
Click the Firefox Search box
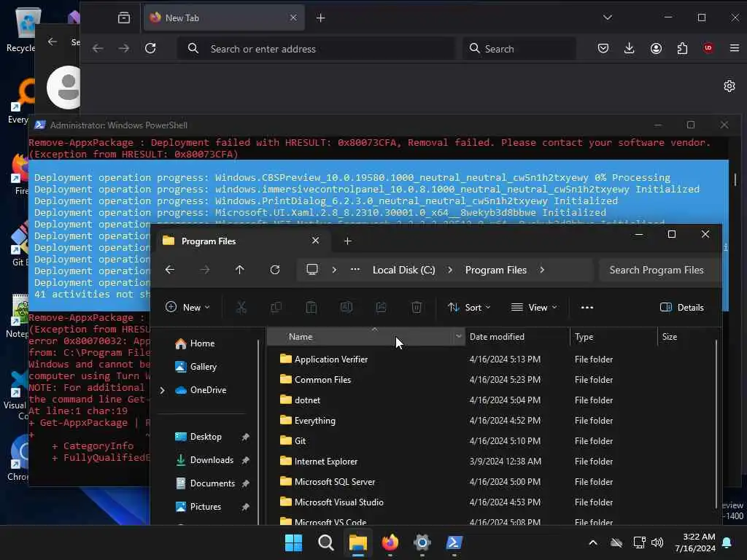coord(519,49)
